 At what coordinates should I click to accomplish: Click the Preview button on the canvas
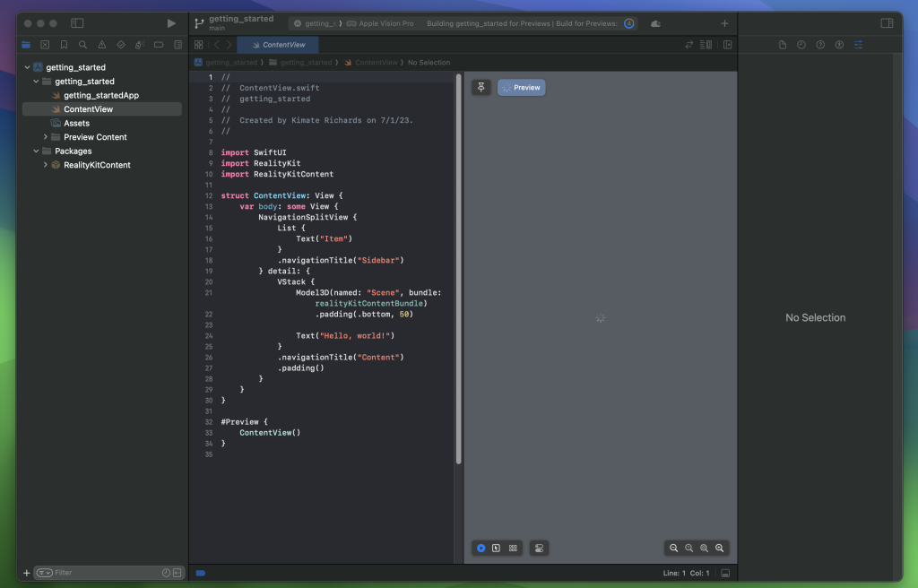521,87
